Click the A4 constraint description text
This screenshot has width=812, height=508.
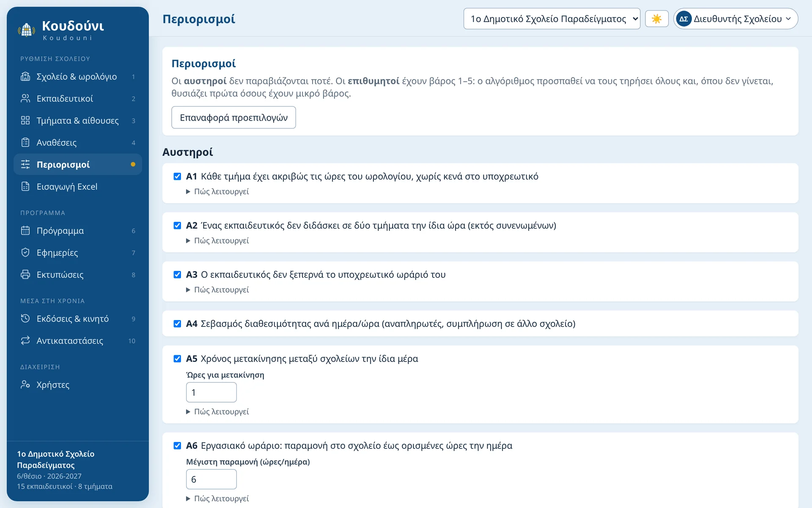(x=388, y=324)
